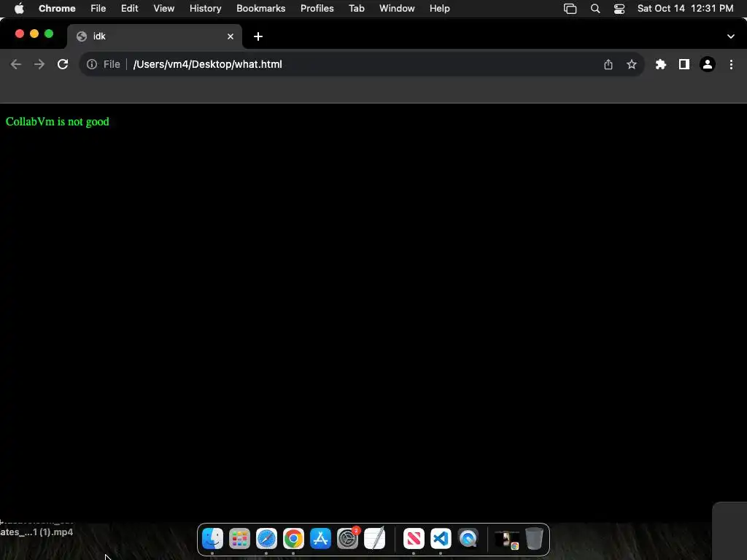Go forward using the forward arrow
This screenshot has width=747, height=560.
pos(39,64)
